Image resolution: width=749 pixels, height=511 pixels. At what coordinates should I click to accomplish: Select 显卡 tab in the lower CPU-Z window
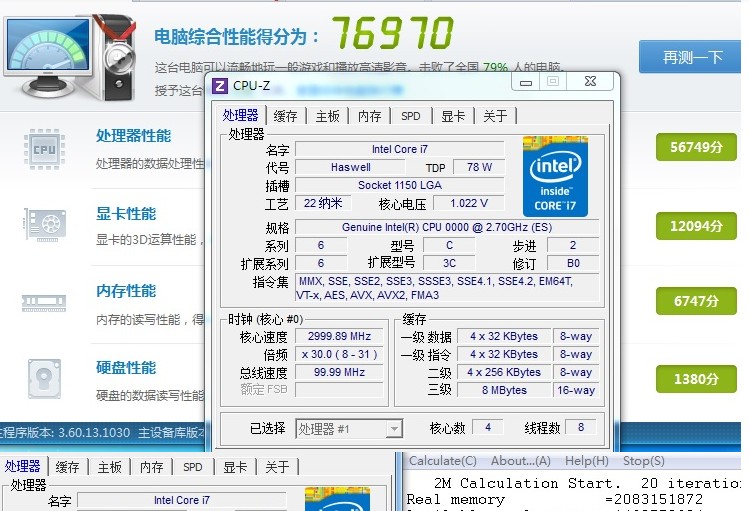tap(235, 467)
